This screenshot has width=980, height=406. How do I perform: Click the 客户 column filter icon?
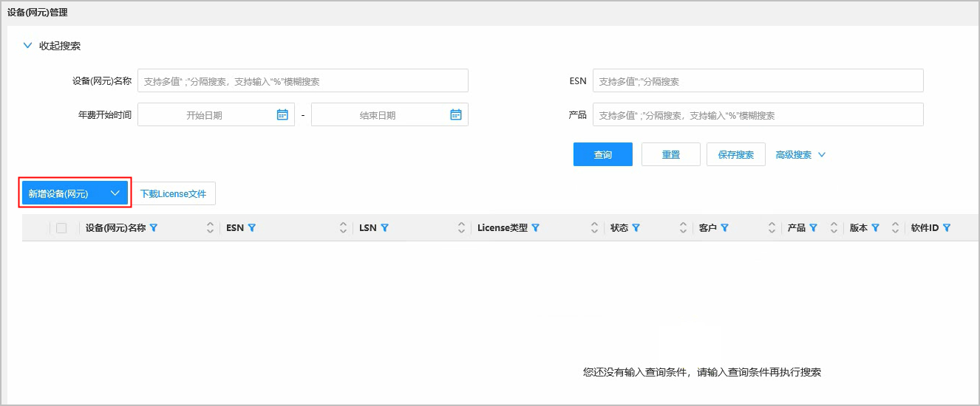[724, 228]
